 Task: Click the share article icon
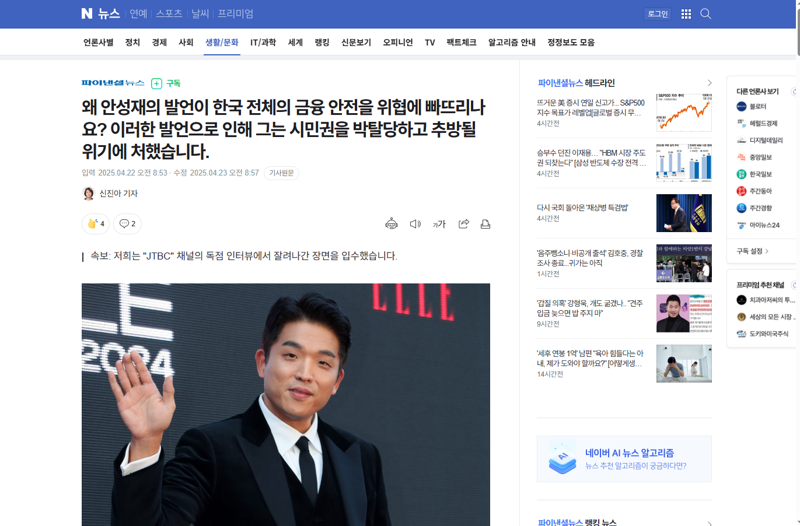(463, 223)
